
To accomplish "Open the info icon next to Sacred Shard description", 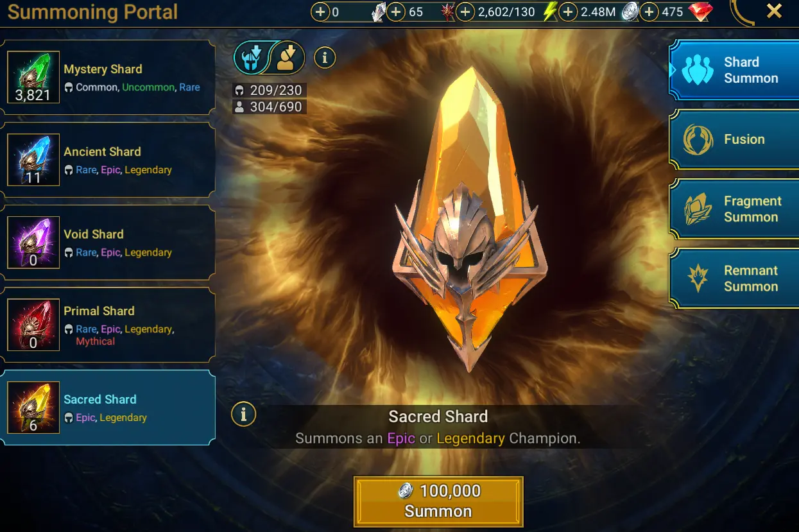I will 243,414.
